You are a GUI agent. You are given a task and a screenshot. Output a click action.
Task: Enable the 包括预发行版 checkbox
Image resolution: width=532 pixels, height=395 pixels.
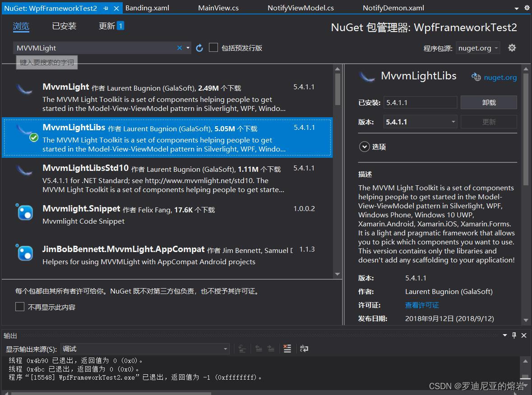(x=213, y=47)
